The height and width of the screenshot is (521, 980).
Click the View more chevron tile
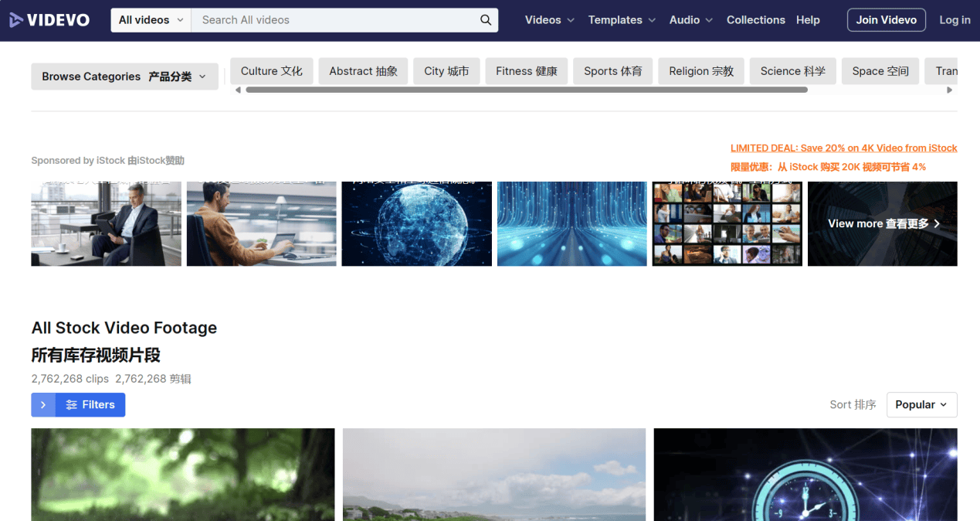[x=882, y=223]
